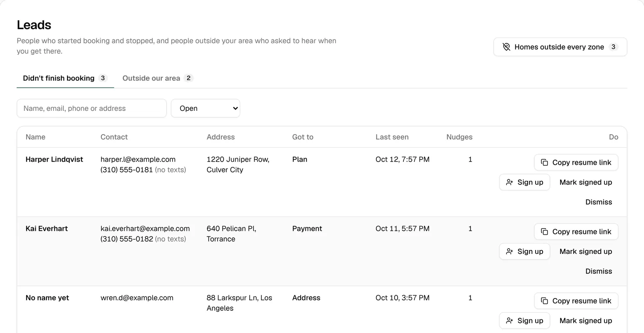Image resolution: width=644 pixels, height=333 pixels.
Task: Focus the name, email, phone or address search field
Action: pyautogui.click(x=92, y=108)
